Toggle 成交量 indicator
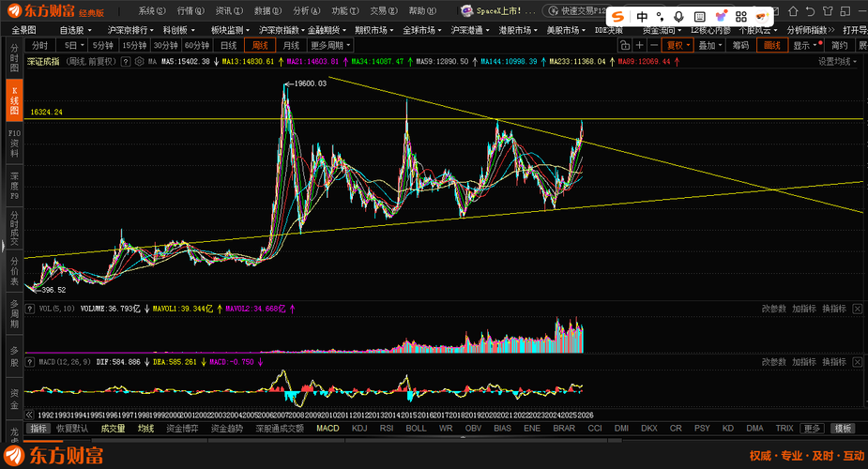The height and width of the screenshot is (469, 868). [113, 429]
